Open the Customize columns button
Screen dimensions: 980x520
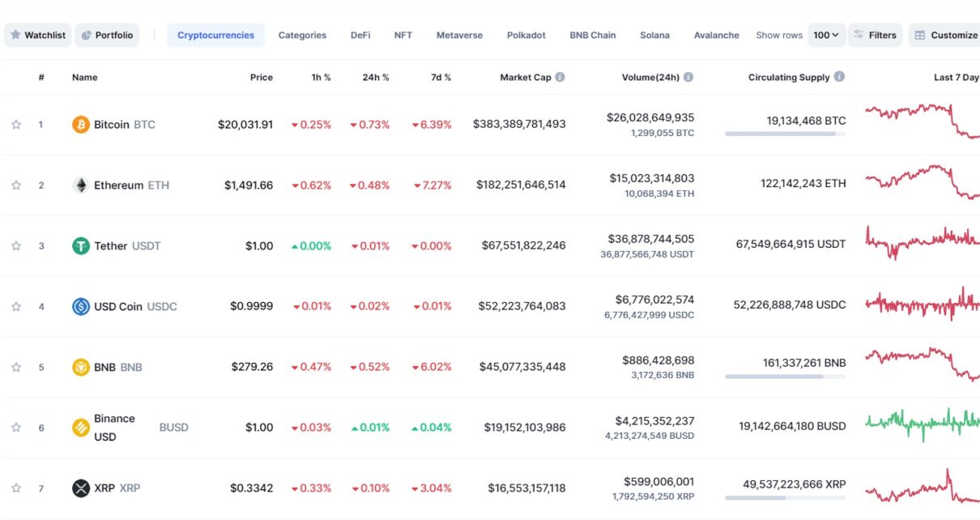click(x=945, y=35)
